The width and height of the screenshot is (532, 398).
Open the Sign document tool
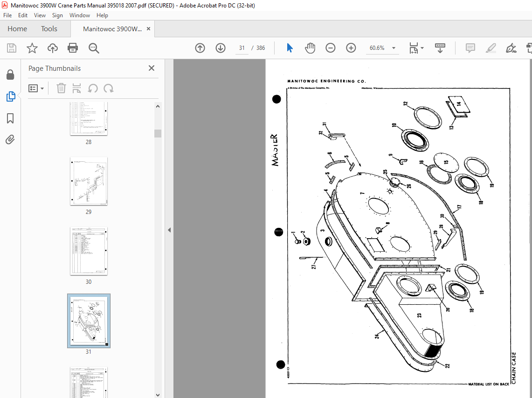511,48
